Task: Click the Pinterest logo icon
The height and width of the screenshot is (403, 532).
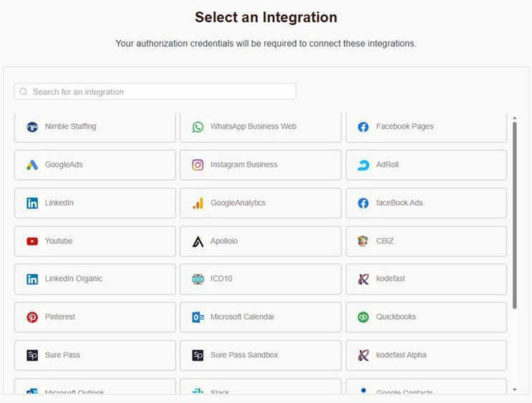Action: 32,317
